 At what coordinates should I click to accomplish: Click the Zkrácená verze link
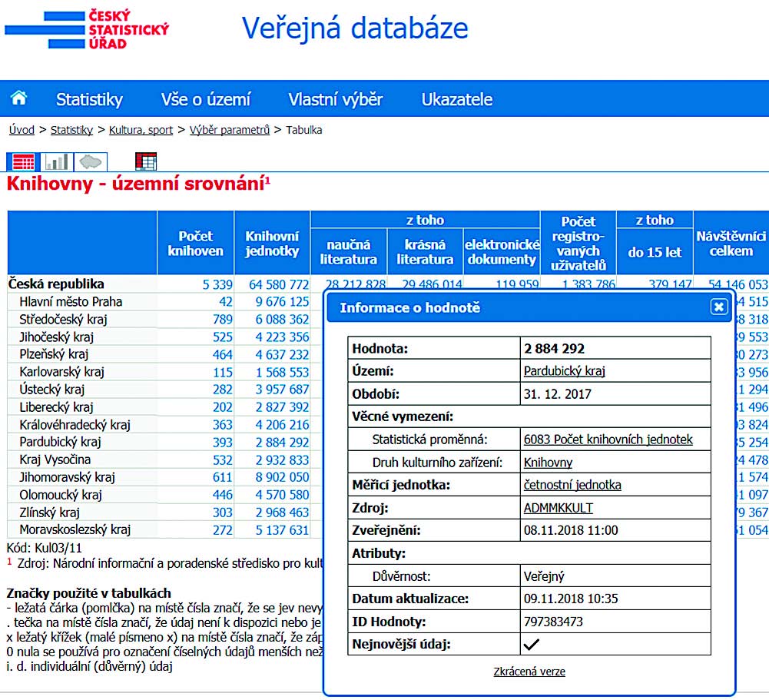tap(529, 672)
